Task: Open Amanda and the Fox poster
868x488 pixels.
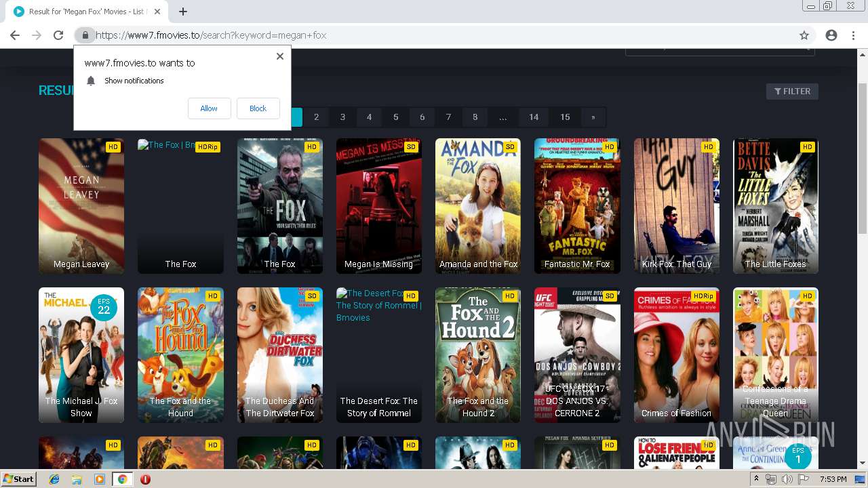Action: 478,206
